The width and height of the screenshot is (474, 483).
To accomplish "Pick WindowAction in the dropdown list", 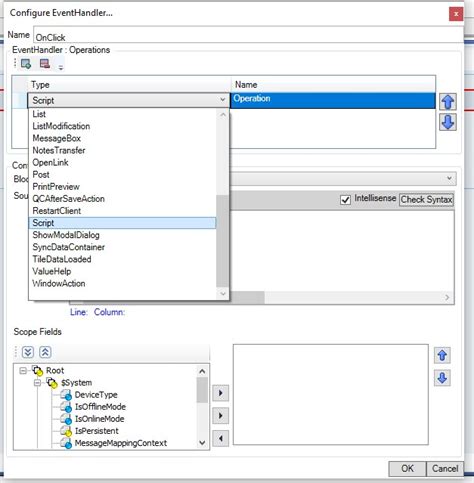I will tap(59, 283).
